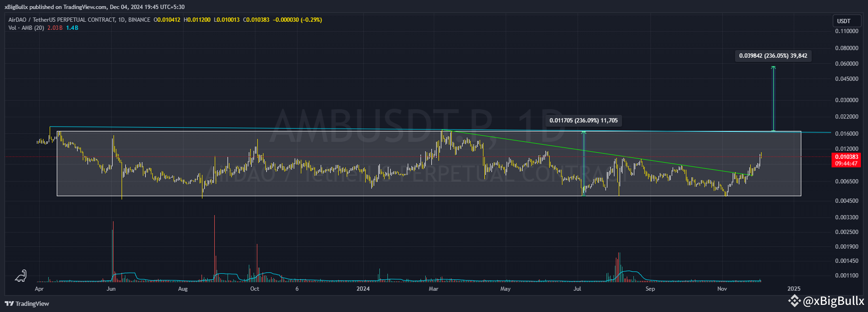
Task: Click the Oct label on time axis
Action: coord(254,289)
